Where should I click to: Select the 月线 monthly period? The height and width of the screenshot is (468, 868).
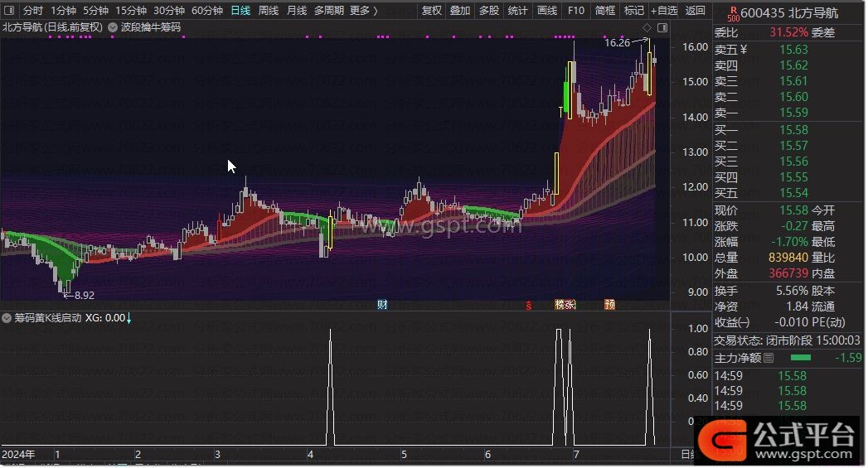point(297,11)
